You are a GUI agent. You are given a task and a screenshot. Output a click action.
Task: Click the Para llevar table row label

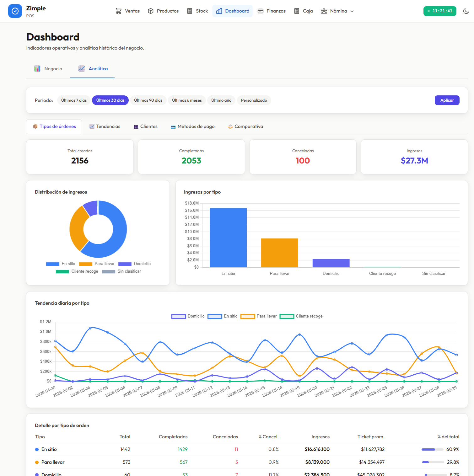coord(53,462)
